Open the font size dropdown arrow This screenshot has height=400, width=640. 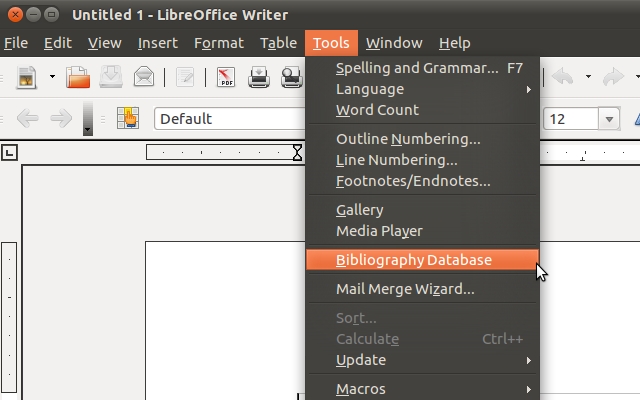[609, 119]
